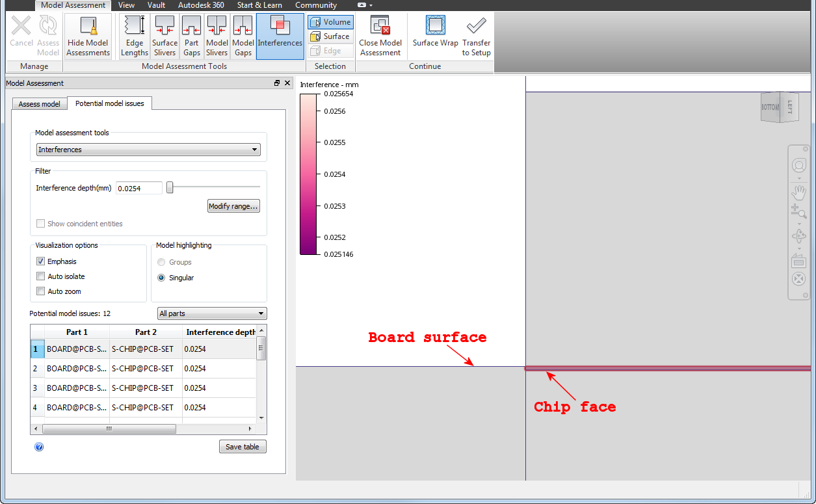
Task: Enable the Auto isolate checkbox
Action: [x=40, y=276]
